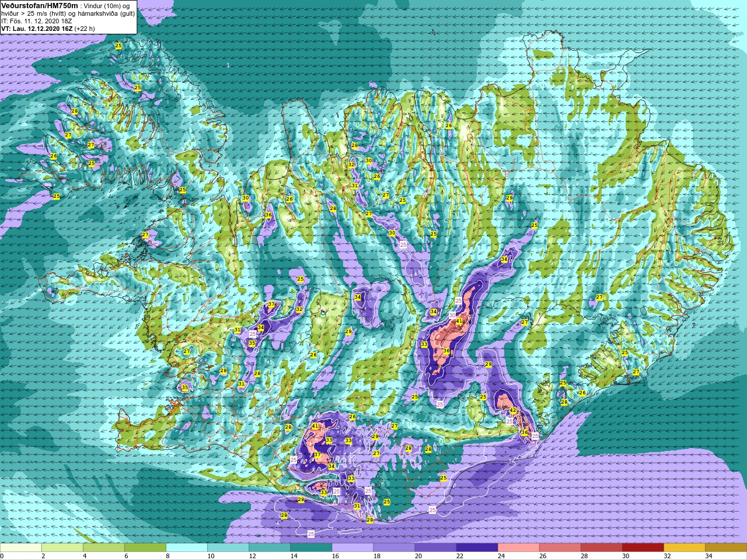Click the 'VT: Lau. 12.12.2020 16Z (+22 h)' line

point(48,29)
